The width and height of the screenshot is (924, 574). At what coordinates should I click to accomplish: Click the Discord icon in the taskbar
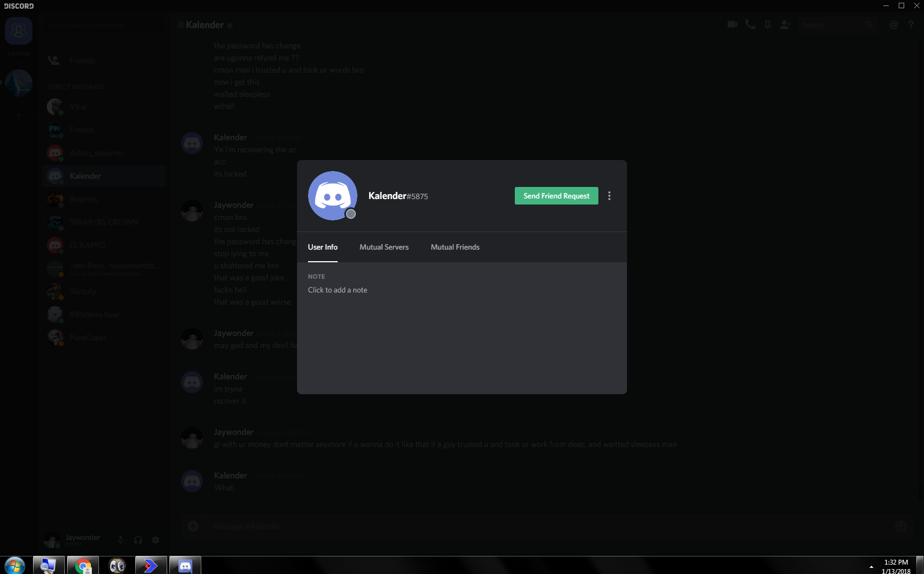pyautogui.click(x=185, y=565)
